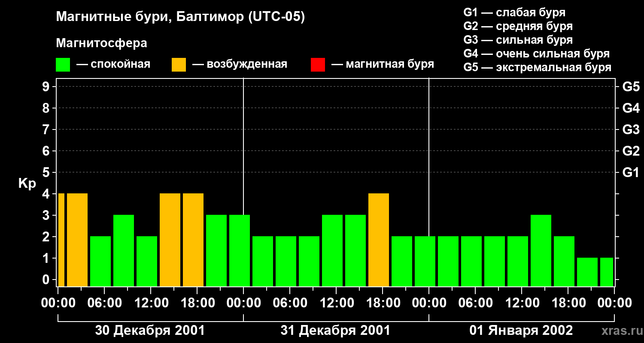Click the G5 label on right axis
644x343 pixels.
coord(631,87)
